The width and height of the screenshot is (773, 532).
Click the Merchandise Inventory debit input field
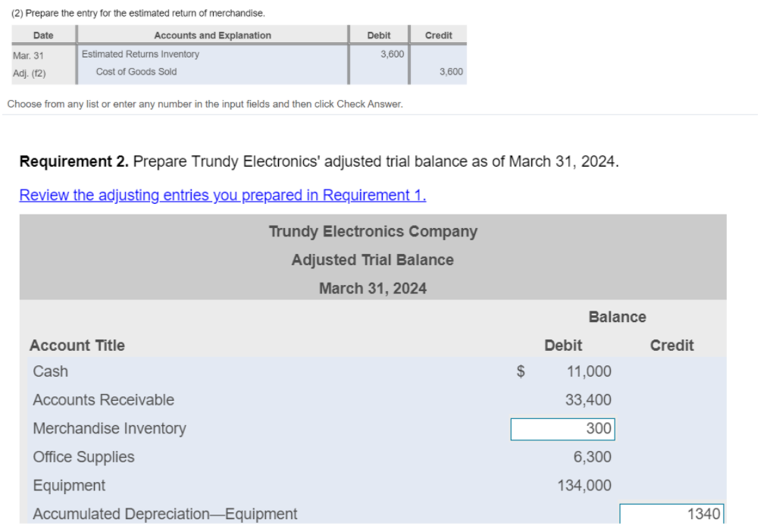point(562,429)
